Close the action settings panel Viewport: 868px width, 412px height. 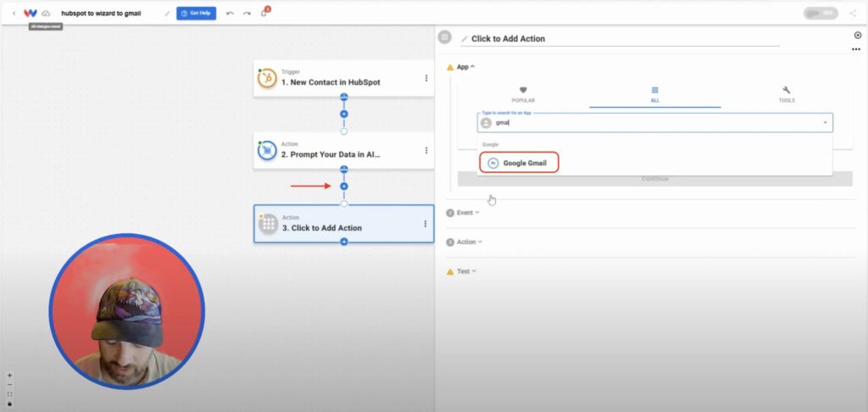(x=858, y=35)
